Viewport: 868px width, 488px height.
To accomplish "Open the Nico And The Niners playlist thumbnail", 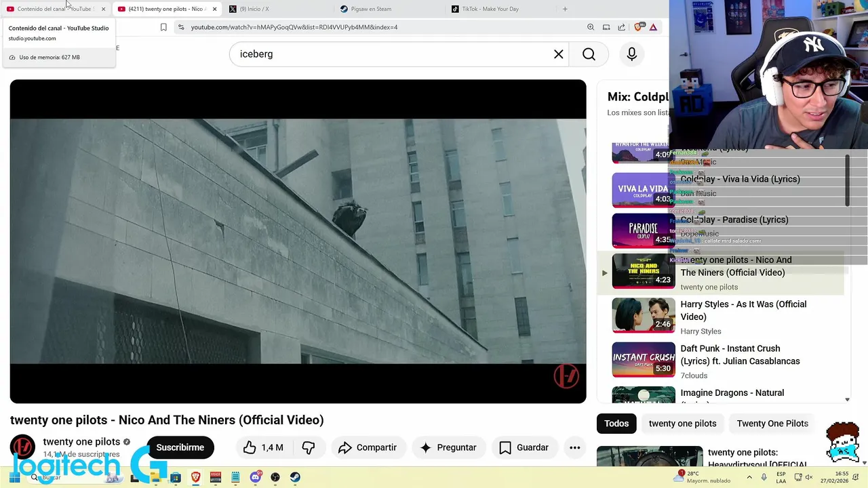I will 643,271.
